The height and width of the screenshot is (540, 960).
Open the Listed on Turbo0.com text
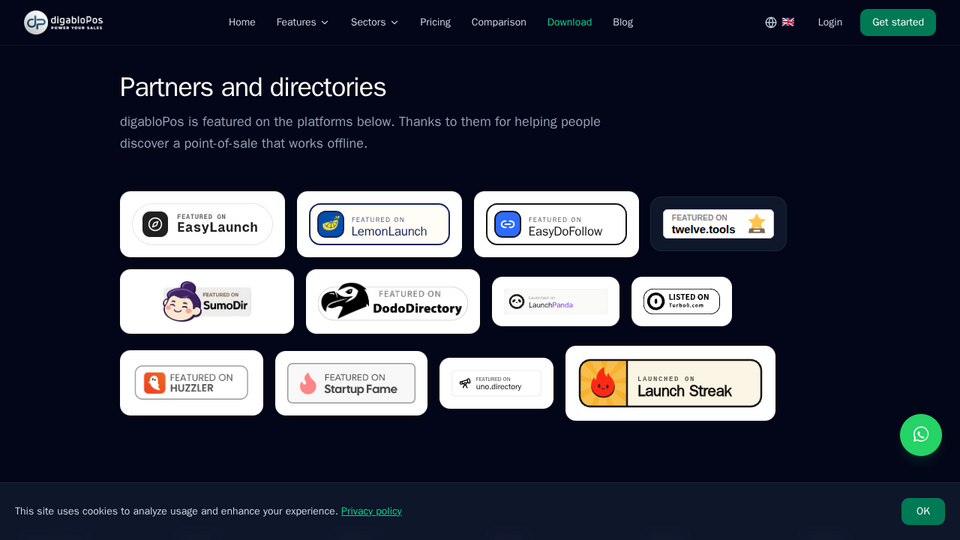pyautogui.click(x=688, y=301)
